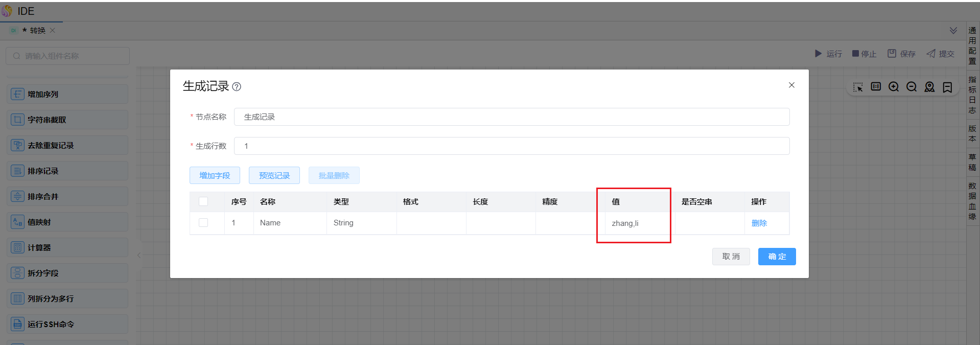The width and height of the screenshot is (980, 345).
Task: Activate the marquee selection tool icon
Action: (858, 87)
